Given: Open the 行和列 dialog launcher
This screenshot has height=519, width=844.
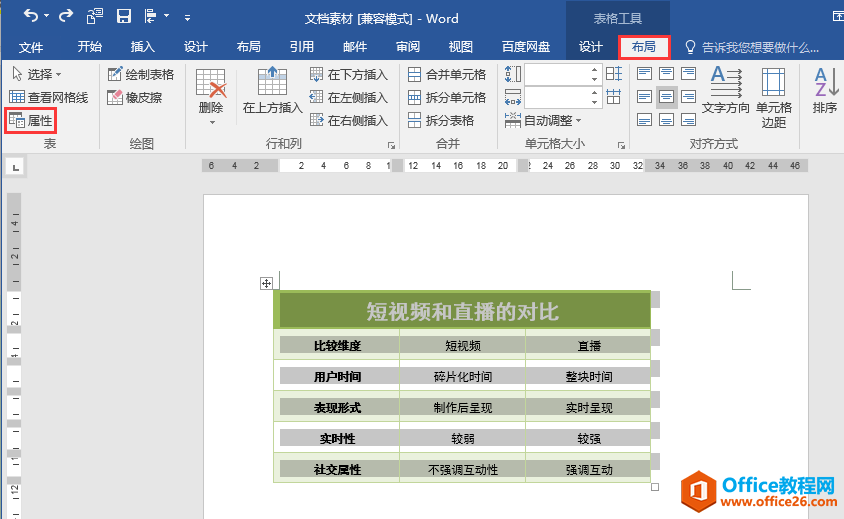Looking at the screenshot, I should point(391,145).
